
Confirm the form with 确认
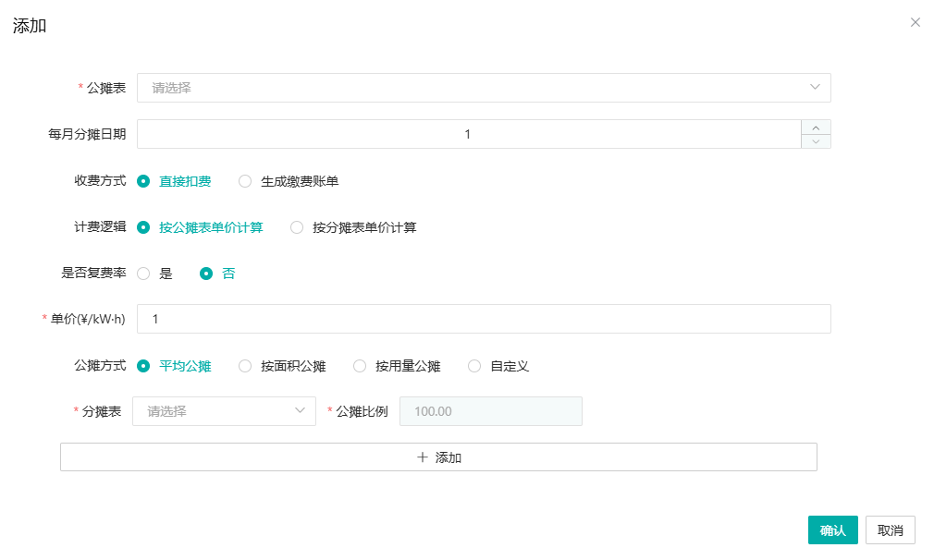832,530
